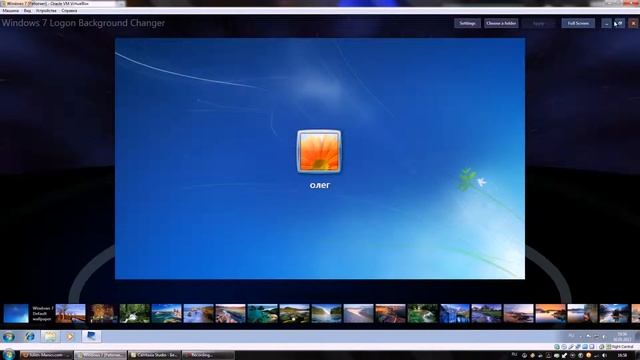Switch to the Windows 7 VirtualBox taskbar button

coord(100,355)
